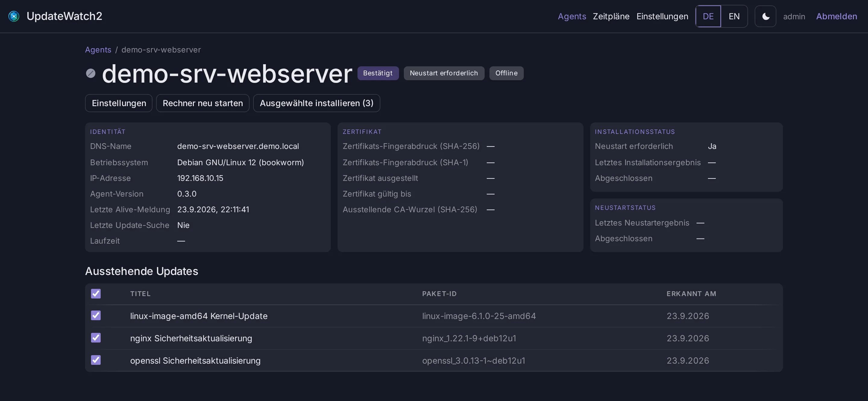Click the UpdateWatch2 logo icon
This screenshot has height=401, width=868.
point(14,16)
